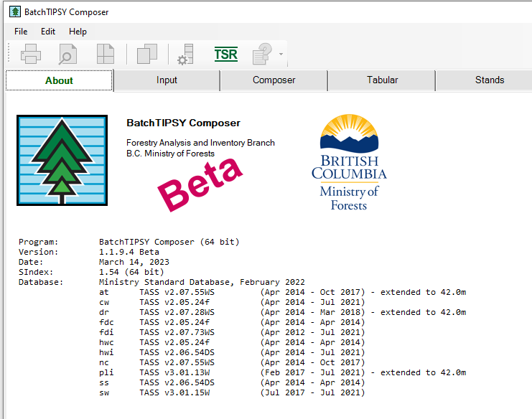532x419 pixels.
Task: Click the 'cw' species row
Action: (x=232, y=302)
